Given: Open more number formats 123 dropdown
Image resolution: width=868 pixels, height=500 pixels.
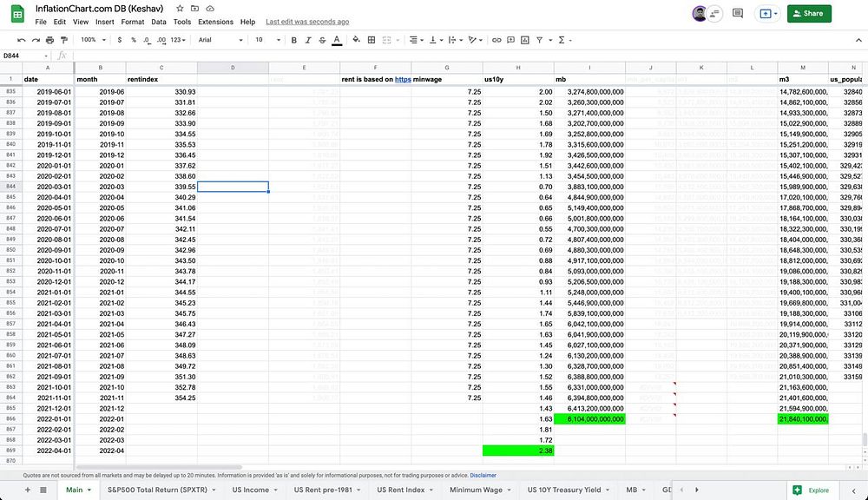Looking at the screenshot, I should click(178, 40).
